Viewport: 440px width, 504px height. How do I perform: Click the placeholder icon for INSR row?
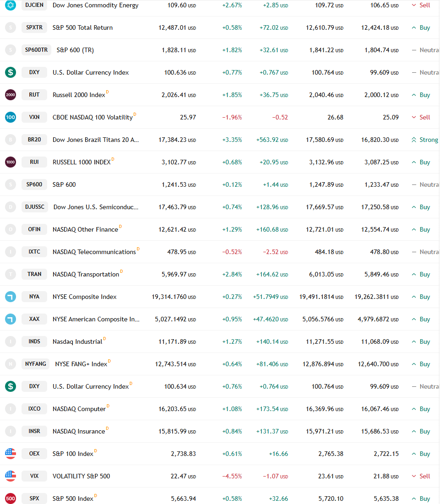(x=11, y=431)
